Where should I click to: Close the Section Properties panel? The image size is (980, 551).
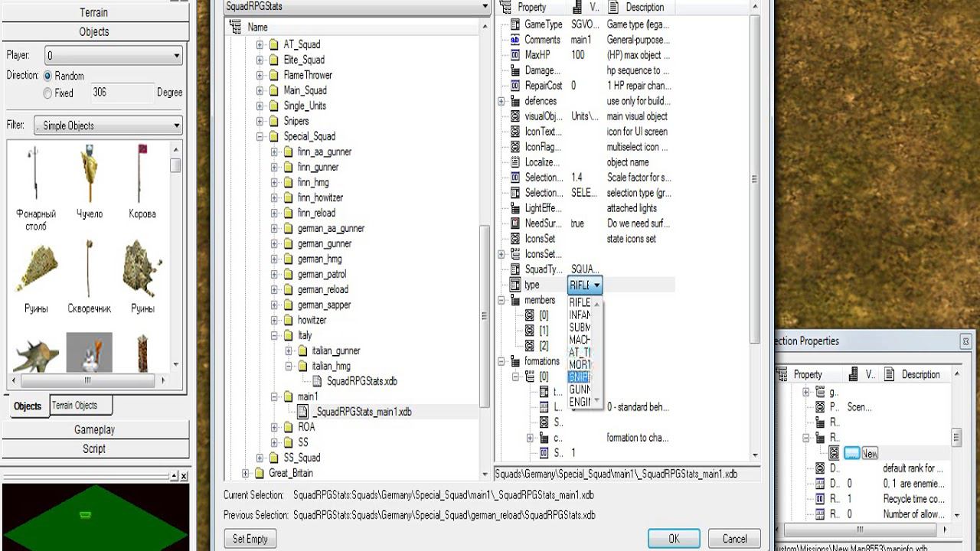(x=966, y=341)
